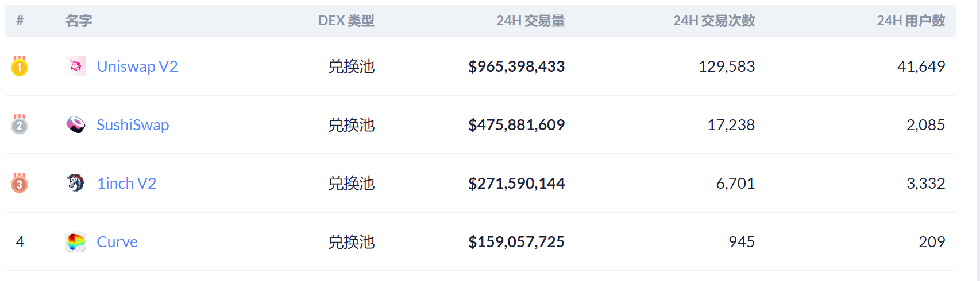Click the Uniswap V2 unicorn logo icon

click(76, 67)
